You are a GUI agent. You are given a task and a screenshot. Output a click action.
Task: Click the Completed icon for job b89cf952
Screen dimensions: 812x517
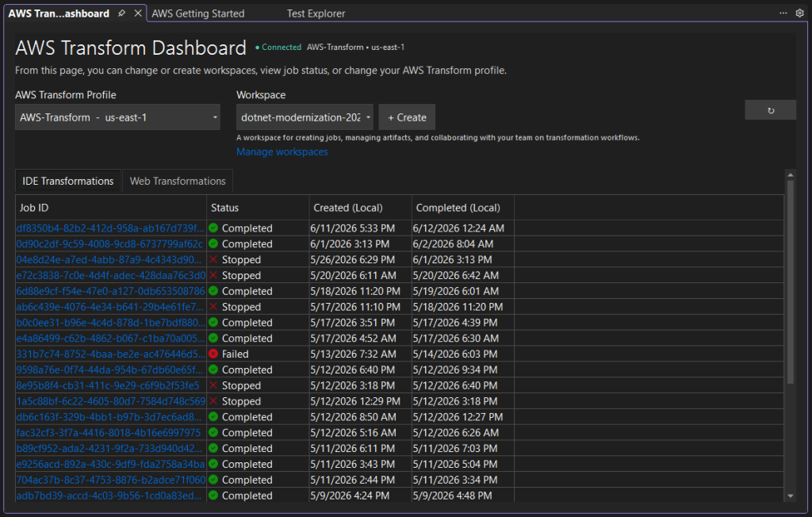(x=213, y=449)
